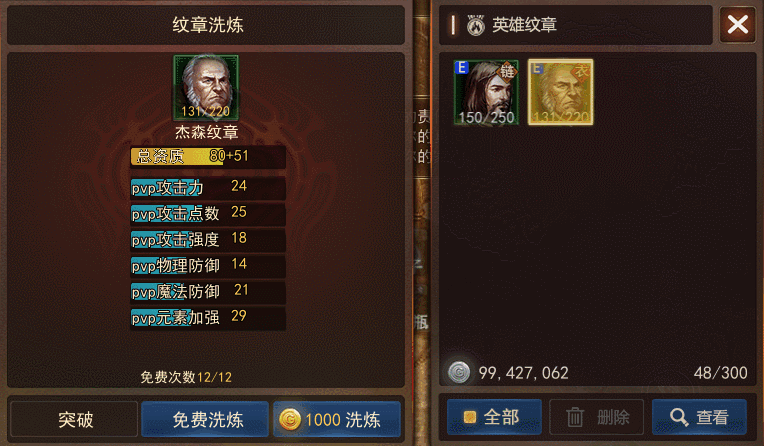The width and height of the screenshot is (764, 446).
Task: Click the silver coin currency icon
Action: point(459,373)
